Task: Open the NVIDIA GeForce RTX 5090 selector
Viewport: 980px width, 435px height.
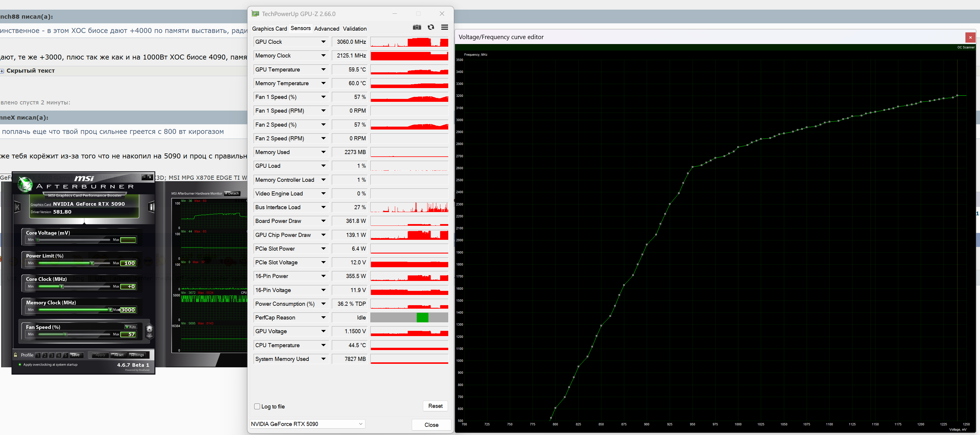Action: 307,424
